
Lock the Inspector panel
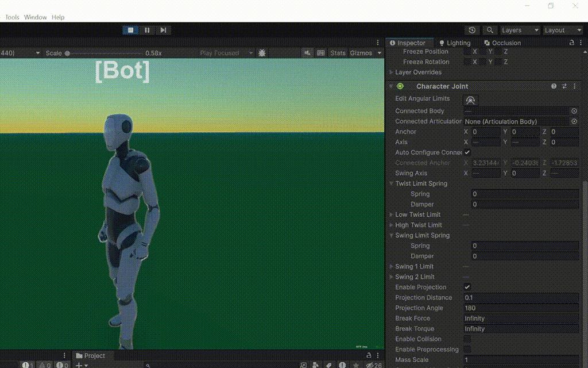571,43
